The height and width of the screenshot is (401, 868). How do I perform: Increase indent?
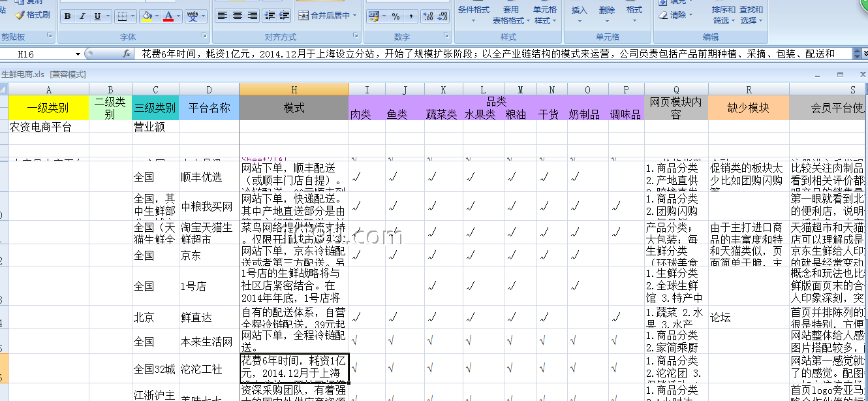(x=285, y=16)
